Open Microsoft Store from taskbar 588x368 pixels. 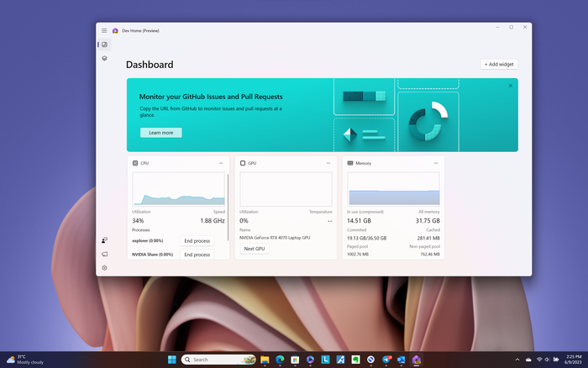pos(295,360)
